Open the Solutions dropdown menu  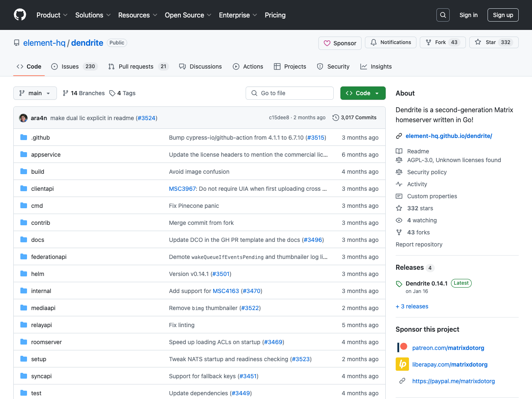93,15
